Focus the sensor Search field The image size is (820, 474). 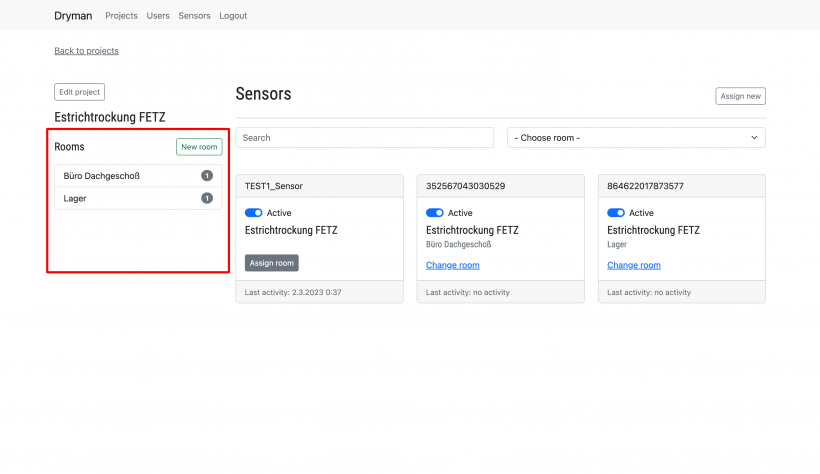coord(364,138)
